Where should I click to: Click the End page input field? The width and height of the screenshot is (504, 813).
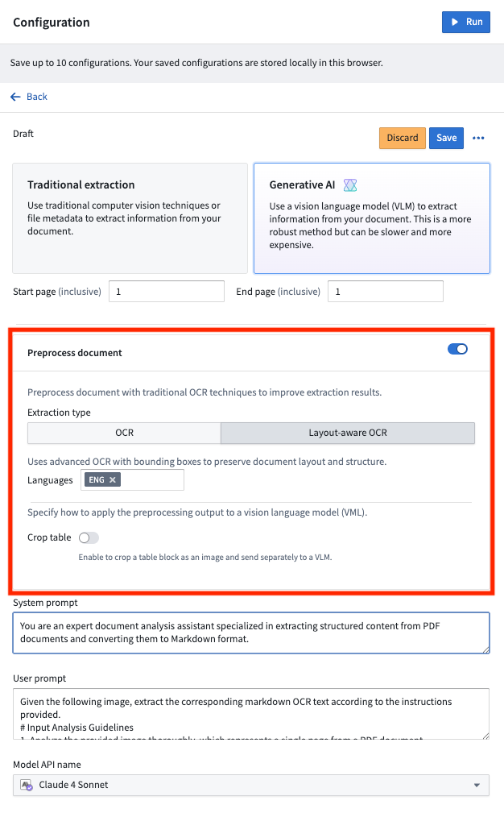pyautogui.click(x=386, y=292)
